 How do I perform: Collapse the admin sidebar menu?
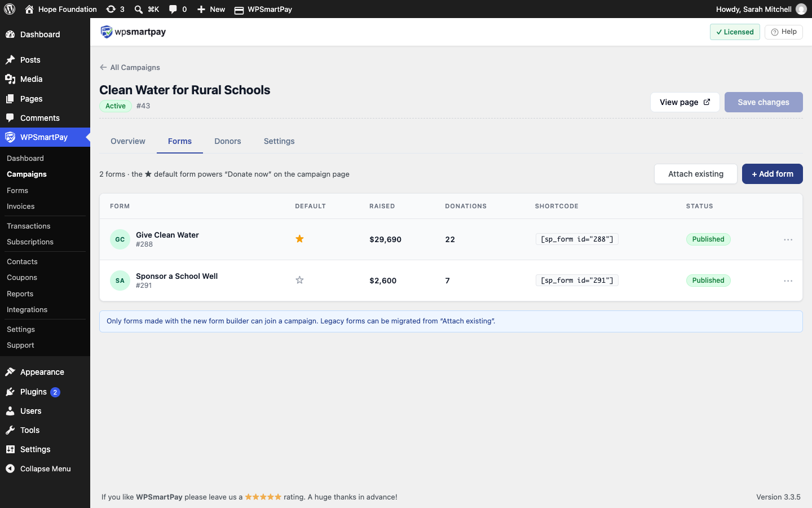click(x=45, y=468)
